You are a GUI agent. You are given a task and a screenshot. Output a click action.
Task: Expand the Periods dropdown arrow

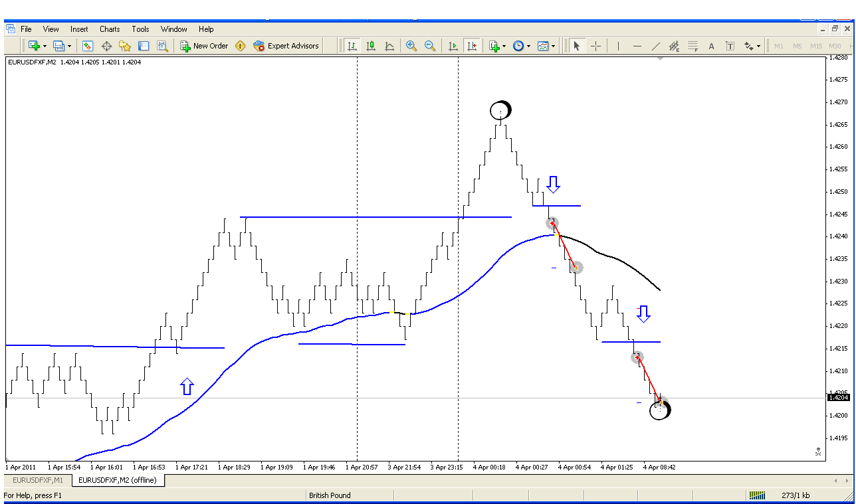coord(528,46)
